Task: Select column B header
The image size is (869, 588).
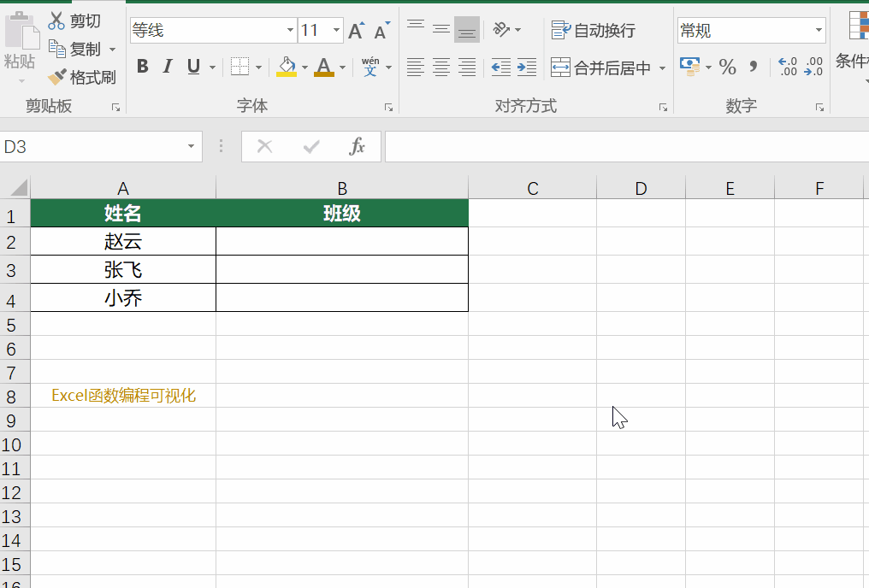Action: 342,188
